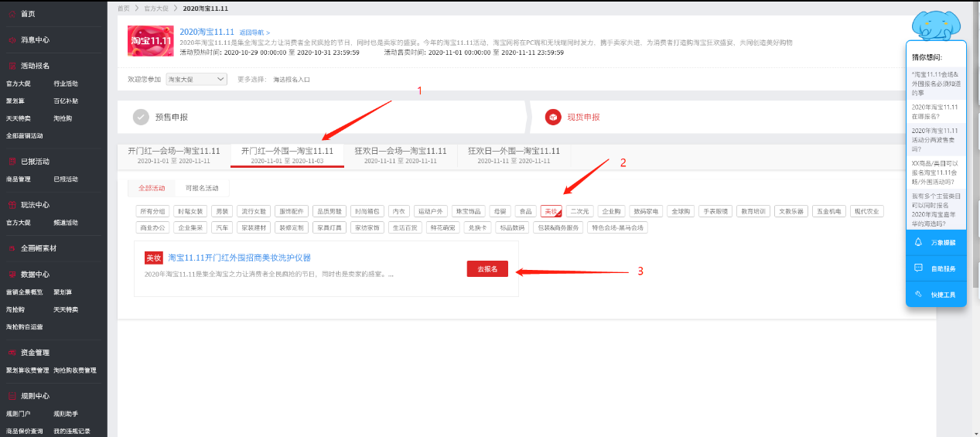This screenshot has height=437, width=980.
Task: Click the 淘宝11.11 banner thumbnail
Action: (x=150, y=41)
